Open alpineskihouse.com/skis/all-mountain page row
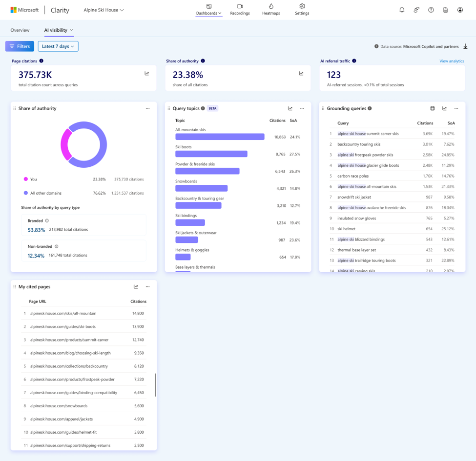 [x=84, y=313]
